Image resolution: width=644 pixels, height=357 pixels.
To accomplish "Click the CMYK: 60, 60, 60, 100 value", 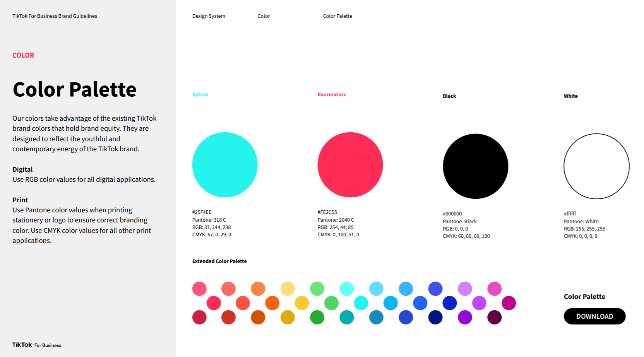I will tap(466, 236).
